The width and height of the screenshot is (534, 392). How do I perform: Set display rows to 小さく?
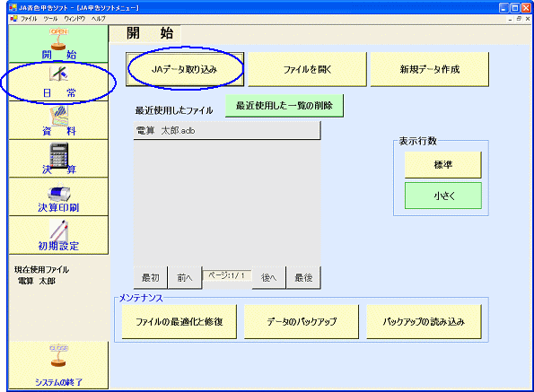point(443,196)
